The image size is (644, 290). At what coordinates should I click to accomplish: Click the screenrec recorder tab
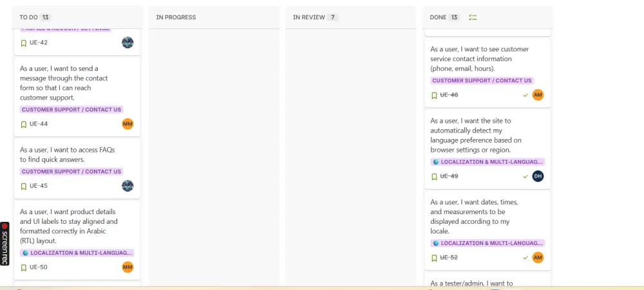click(5, 244)
